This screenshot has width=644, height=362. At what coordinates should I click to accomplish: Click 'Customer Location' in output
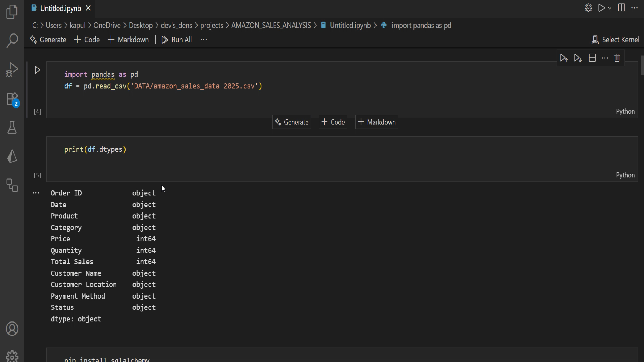point(84,285)
